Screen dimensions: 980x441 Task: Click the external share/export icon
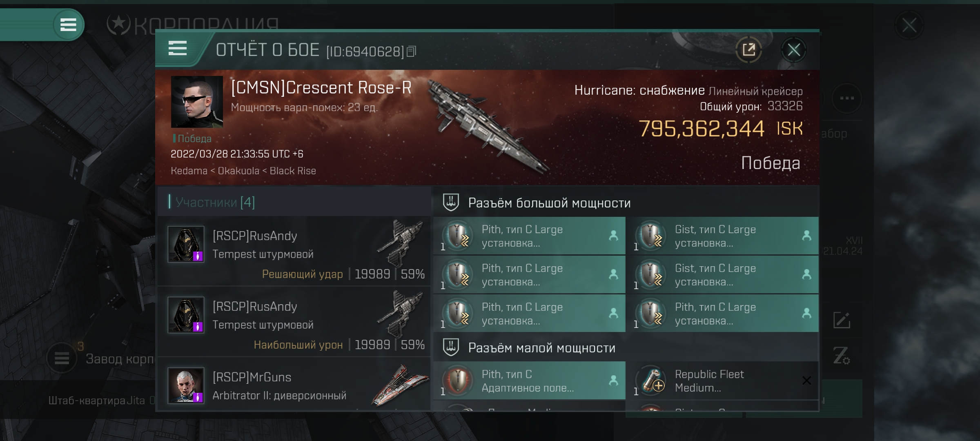coord(749,50)
